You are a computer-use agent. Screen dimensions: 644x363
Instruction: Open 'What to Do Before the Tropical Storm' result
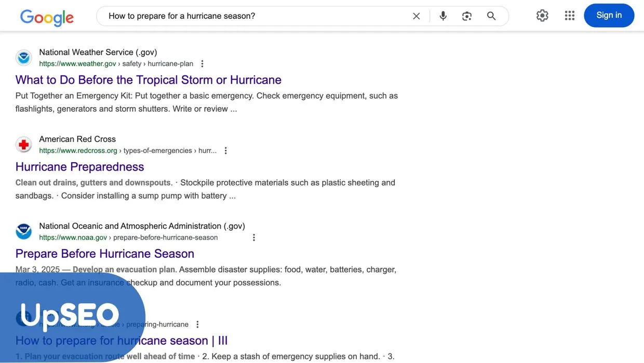click(x=149, y=80)
